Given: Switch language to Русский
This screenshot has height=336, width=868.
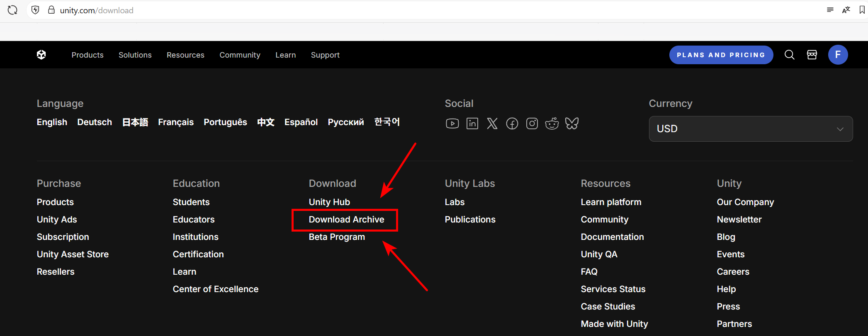Looking at the screenshot, I should (346, 122).
